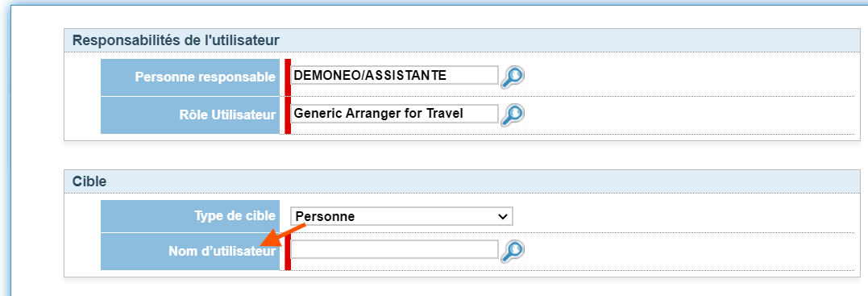Screen dimensions: 868x296
Task: Select the Generic Arranger for Travel field
Action: pos(394,113)
